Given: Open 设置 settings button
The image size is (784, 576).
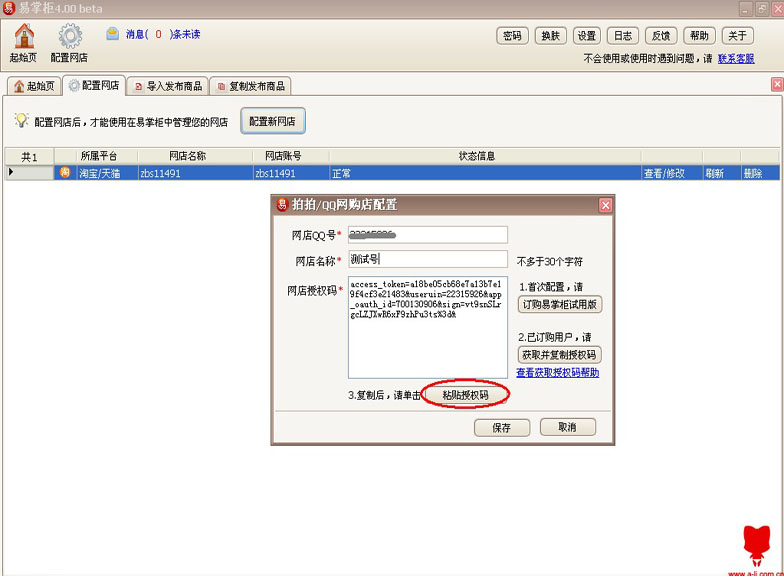Looking at the screenshot, I should (586, 36).
